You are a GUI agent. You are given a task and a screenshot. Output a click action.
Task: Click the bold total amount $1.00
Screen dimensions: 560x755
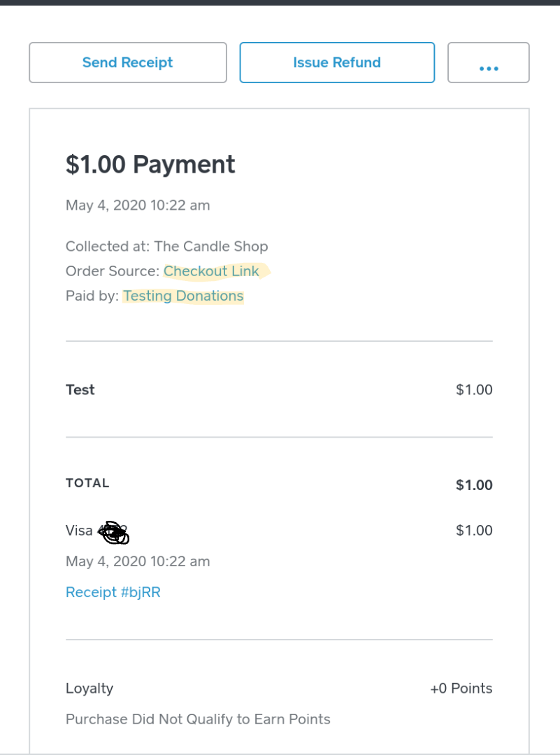click(474, 485)
